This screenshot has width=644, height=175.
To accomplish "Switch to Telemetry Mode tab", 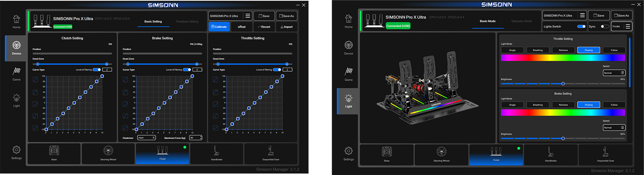I will click(521, 21).
